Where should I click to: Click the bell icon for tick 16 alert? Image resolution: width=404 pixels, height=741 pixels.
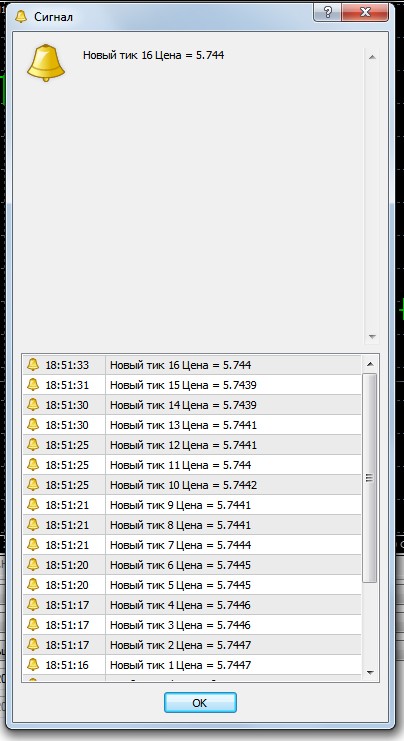[x=33, y=365]
